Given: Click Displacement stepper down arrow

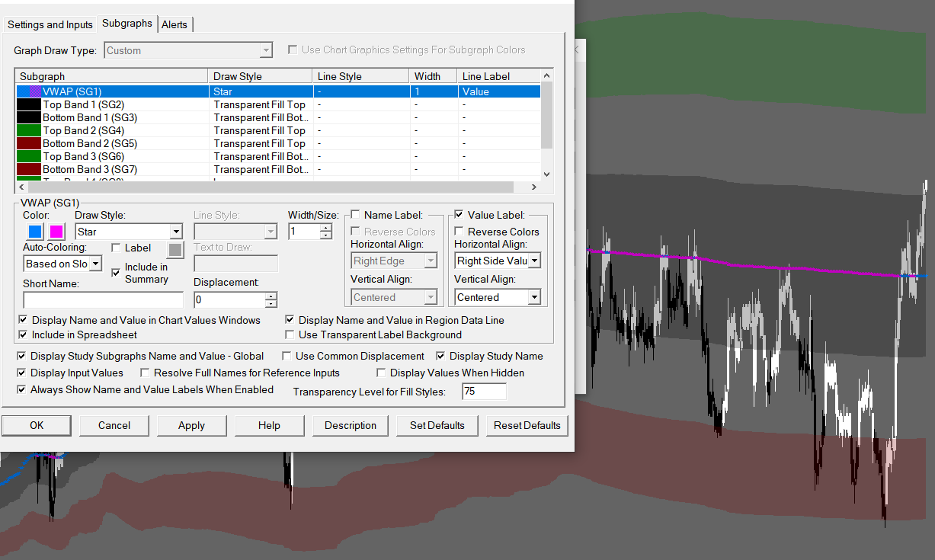Looking at the screenshot, I should click(271, 304).
